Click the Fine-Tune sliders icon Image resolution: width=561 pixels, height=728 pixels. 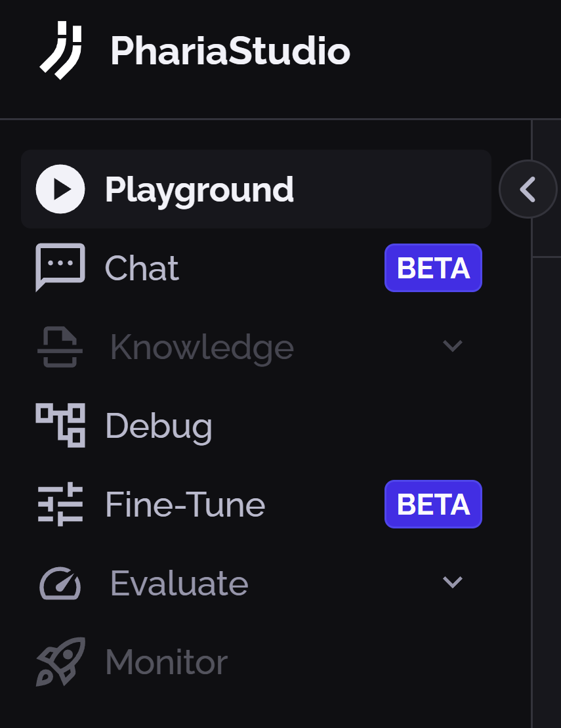click(x=59, y=504)
